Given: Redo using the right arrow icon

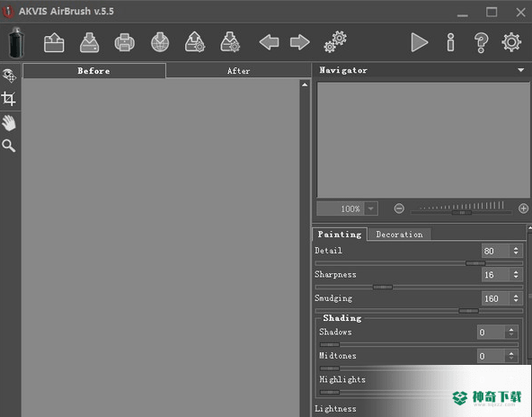Looking at the screenshot, I should (300, 42).
